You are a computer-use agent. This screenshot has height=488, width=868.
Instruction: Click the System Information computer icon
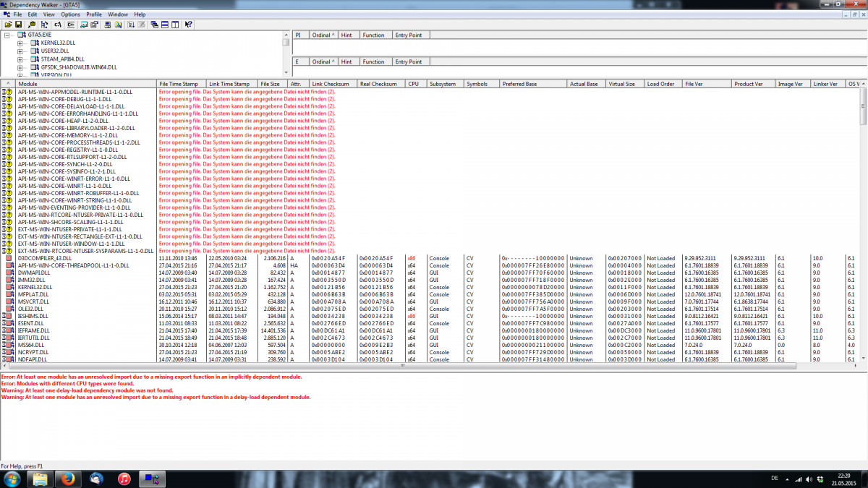[108, 25]
